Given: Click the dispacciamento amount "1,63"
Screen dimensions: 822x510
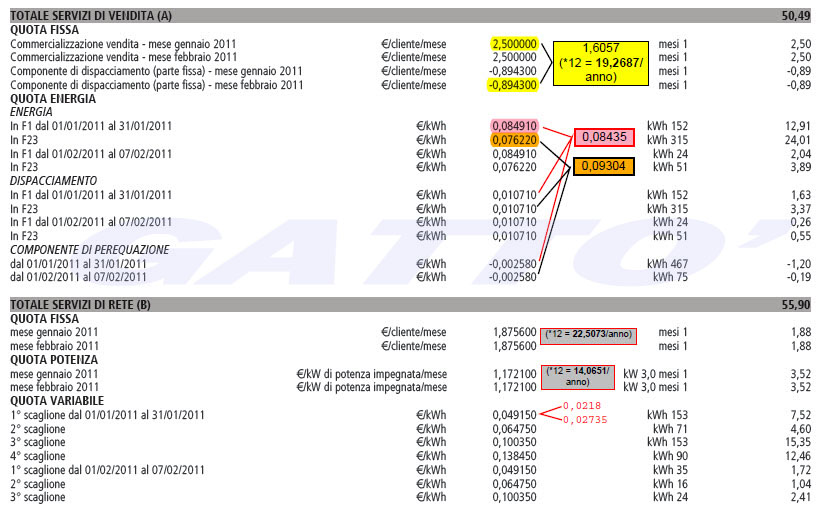Looking at the screenshot, I should pos(801,195).
